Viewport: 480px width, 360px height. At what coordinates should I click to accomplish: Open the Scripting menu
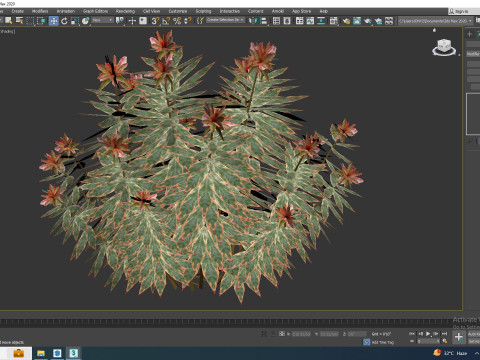click(203, 11)
